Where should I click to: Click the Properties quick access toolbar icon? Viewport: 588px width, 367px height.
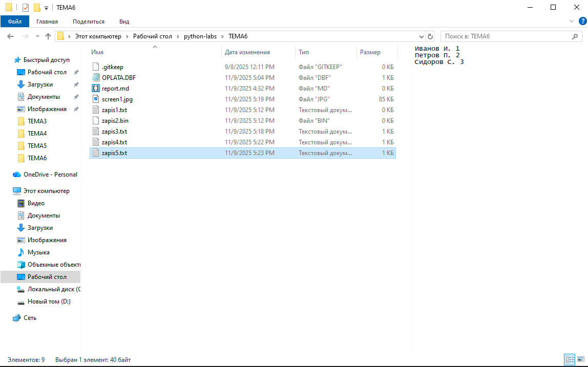click(26, 7)
